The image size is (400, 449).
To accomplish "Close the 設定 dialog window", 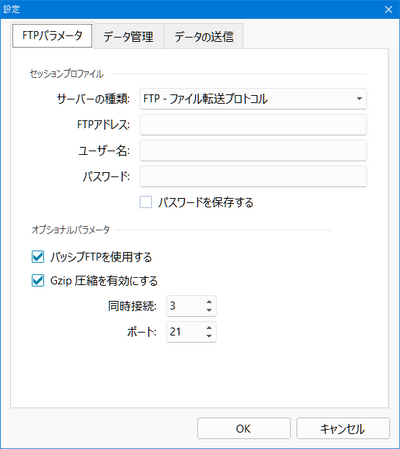I will click(388, 9).
